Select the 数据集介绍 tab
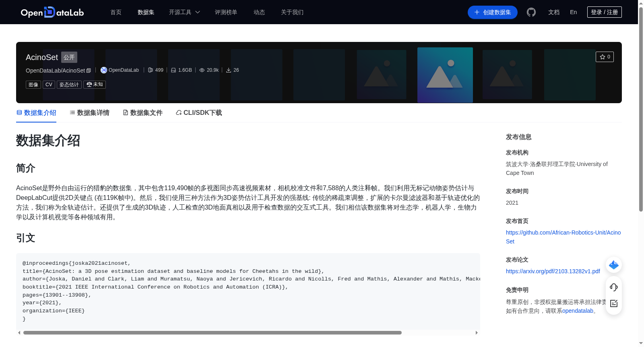This screenshot has height=347, width=644. coord(36,113)
